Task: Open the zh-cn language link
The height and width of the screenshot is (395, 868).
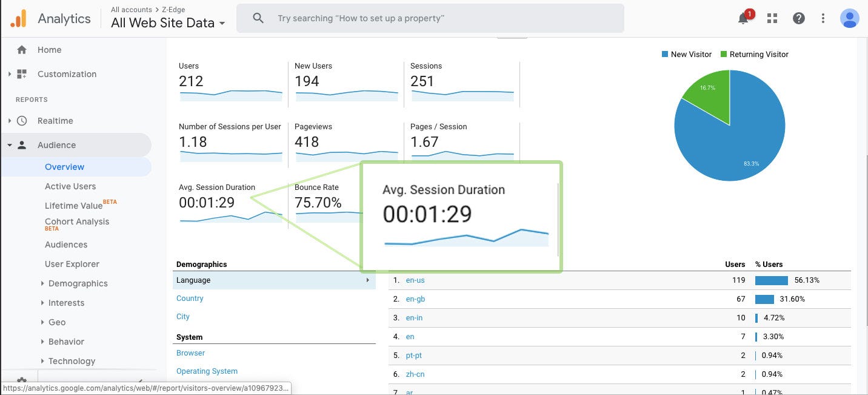Action: 415,374
